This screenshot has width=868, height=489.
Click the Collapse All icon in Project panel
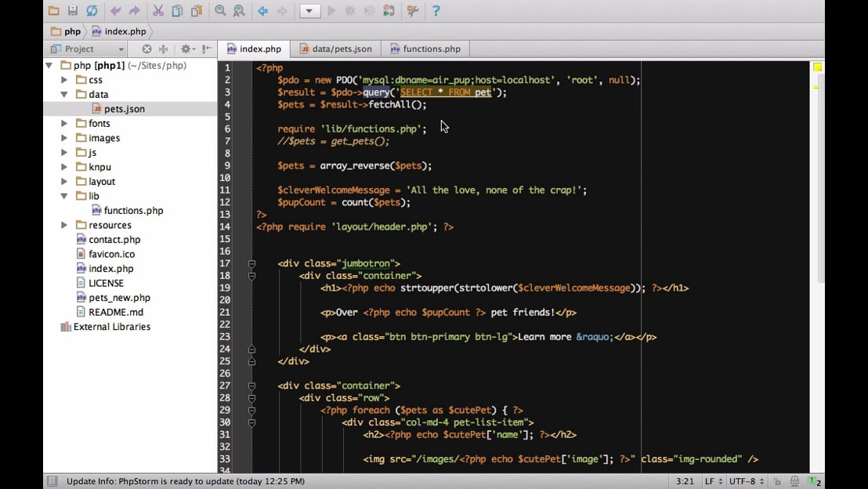163,49
